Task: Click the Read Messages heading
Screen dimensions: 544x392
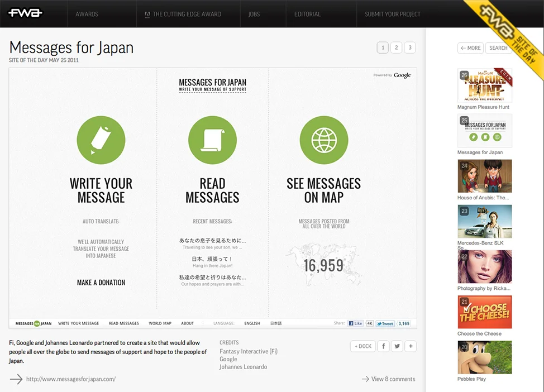Action: click(x=212, y=190)
